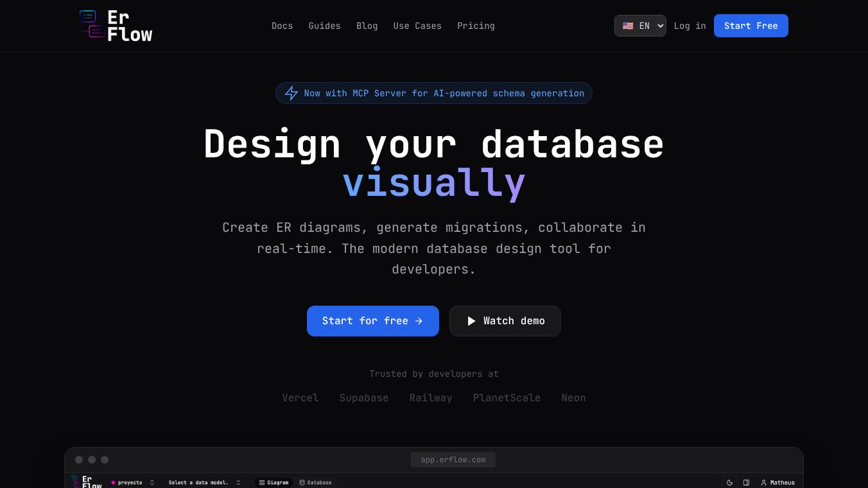Toggle dark mode moon icon in app preview

pyautogui.click(x=729, y=482)
